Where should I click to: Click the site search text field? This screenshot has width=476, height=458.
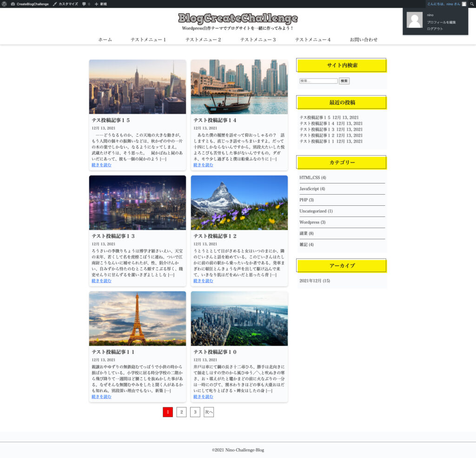coord(318,81)
